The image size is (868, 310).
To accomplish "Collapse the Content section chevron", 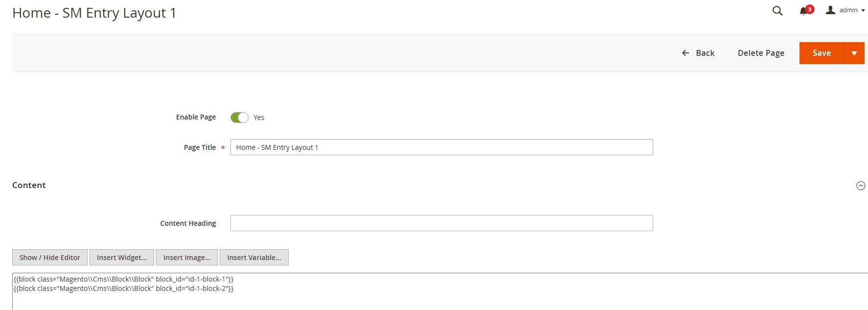I will 861,186.
